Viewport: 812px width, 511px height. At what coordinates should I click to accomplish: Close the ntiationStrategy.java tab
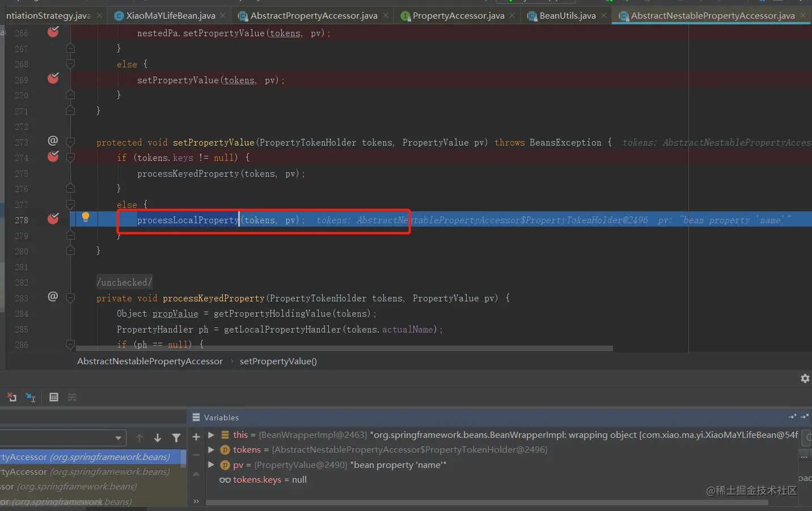point(99,15)
